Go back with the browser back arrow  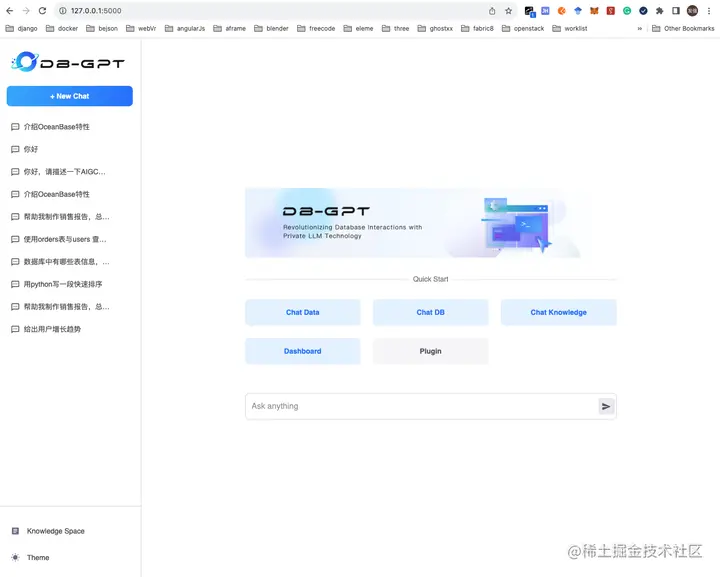[x=10, y=11]
